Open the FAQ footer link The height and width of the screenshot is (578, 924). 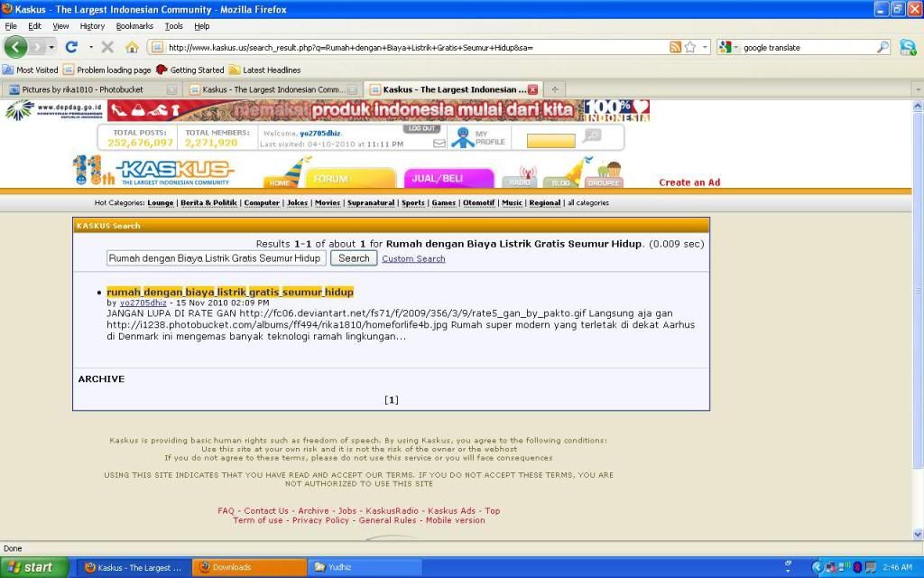click(226, 511)
